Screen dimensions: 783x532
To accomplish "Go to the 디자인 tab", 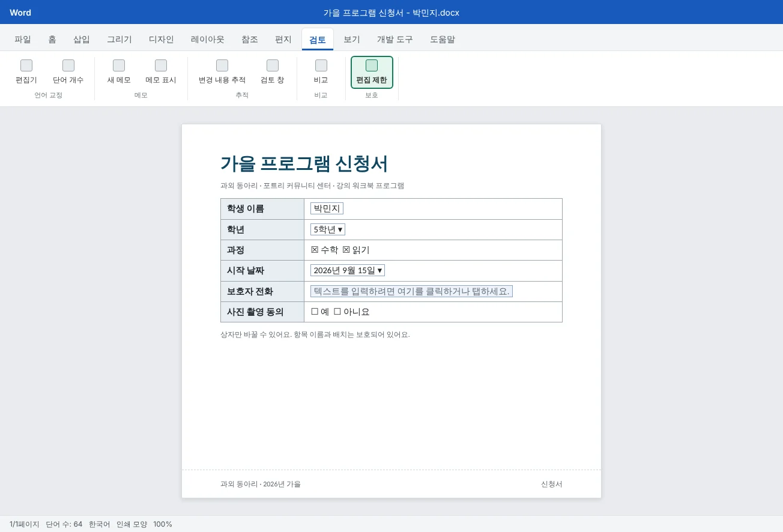I will (x=162, y=40).
